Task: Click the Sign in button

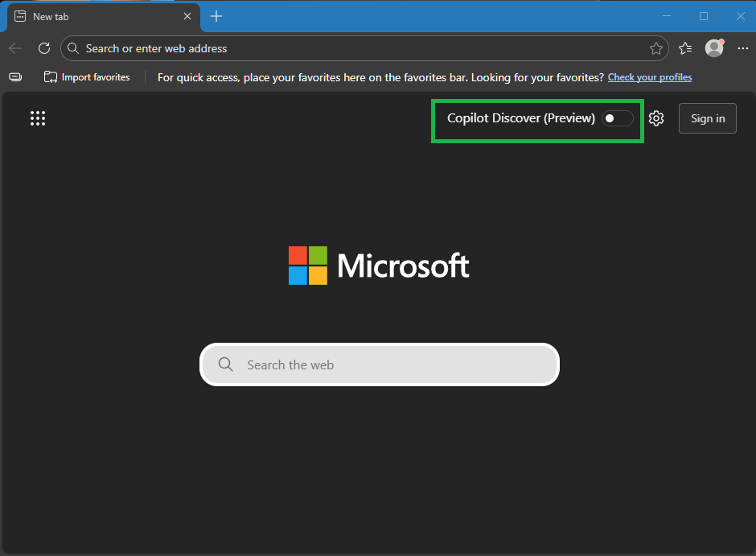Action: [707, 118]
